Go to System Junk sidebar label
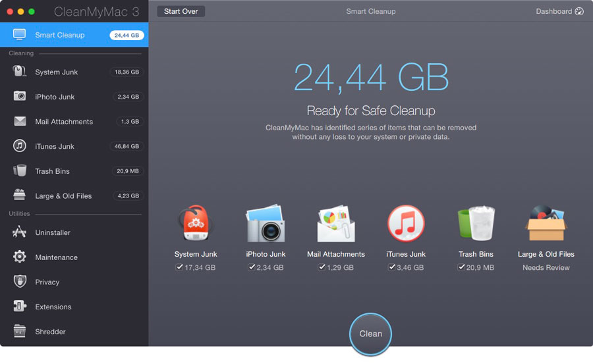 click(57, 72)
